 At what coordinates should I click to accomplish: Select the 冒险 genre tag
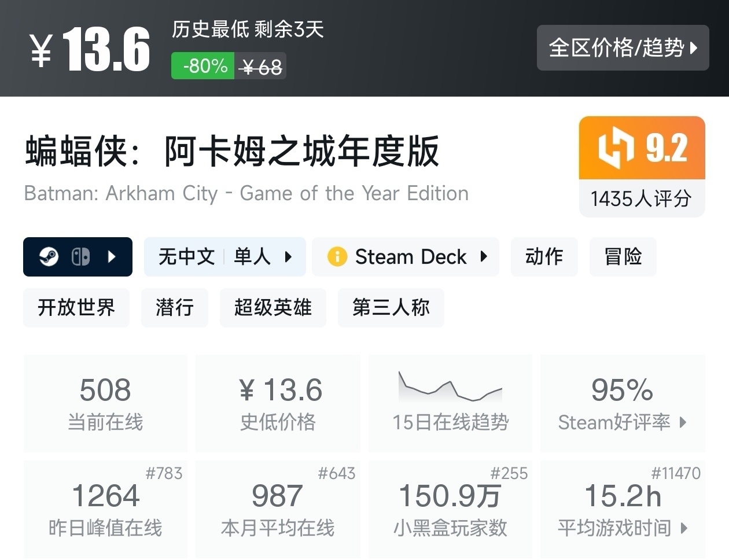[x=623, y=257]
